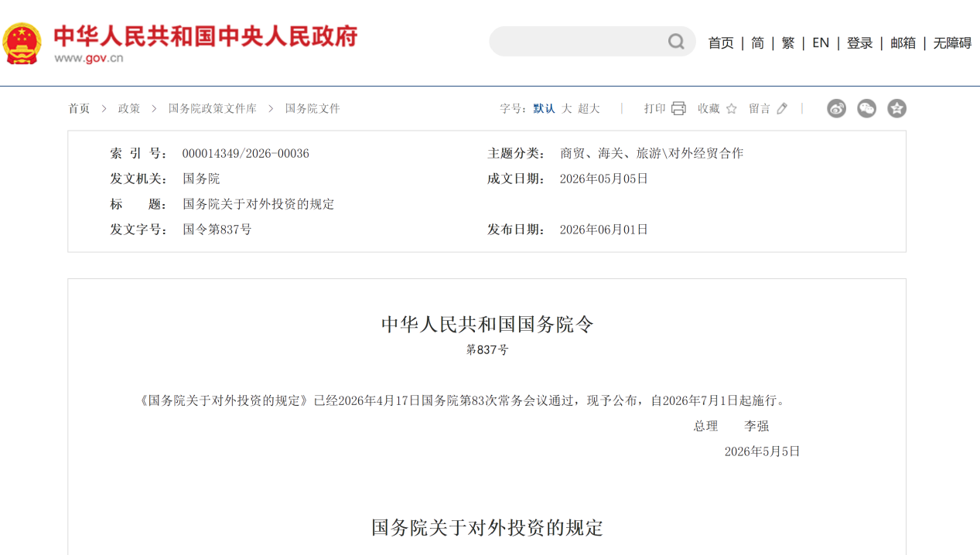Screen dimensions: 980x555
Task: Click the 打印 print label
Action: (x=655, y=108)
